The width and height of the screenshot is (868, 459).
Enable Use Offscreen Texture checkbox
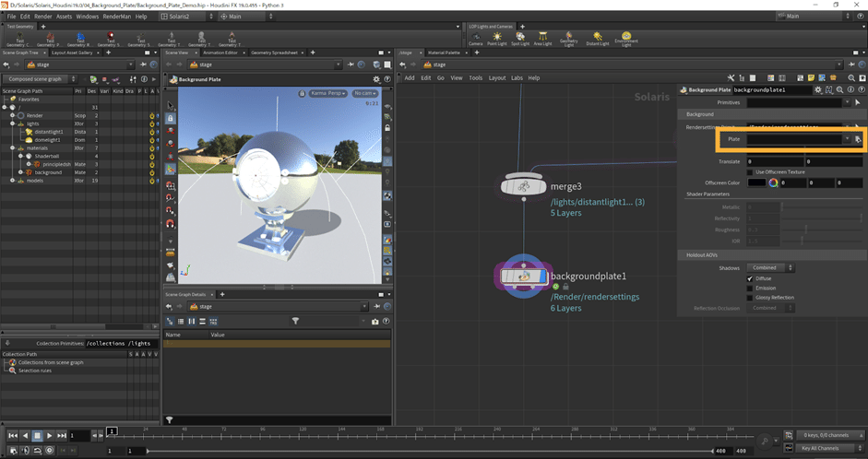pos(750,172)
